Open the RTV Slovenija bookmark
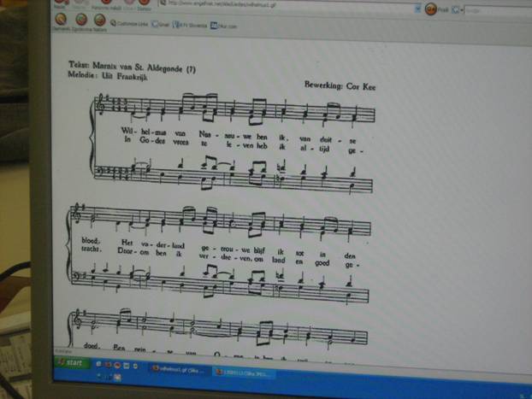The width and height of the screenshot is (532, 399). pos(192,25)
